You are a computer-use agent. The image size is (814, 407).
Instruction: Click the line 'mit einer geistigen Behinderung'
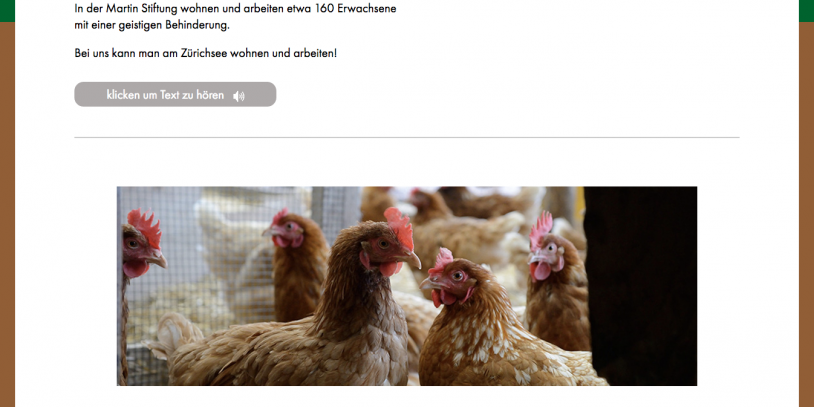click(152, 25)
